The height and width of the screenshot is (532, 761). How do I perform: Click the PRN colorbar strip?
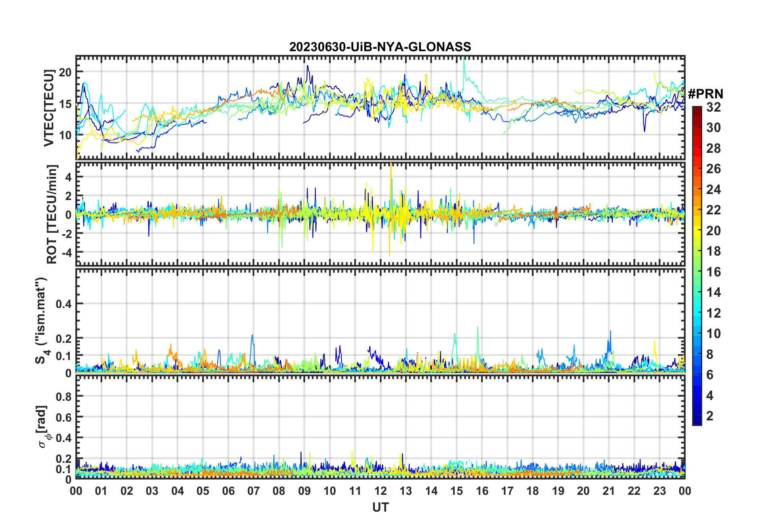pos(697,266)
